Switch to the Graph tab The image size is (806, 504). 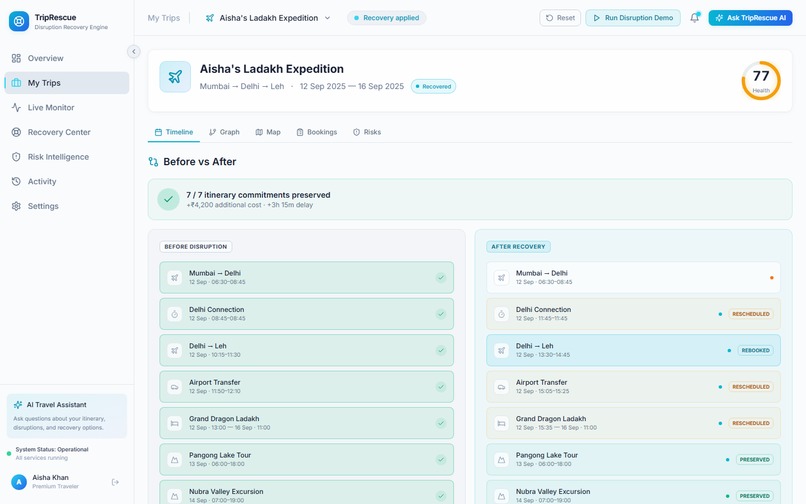224,132
